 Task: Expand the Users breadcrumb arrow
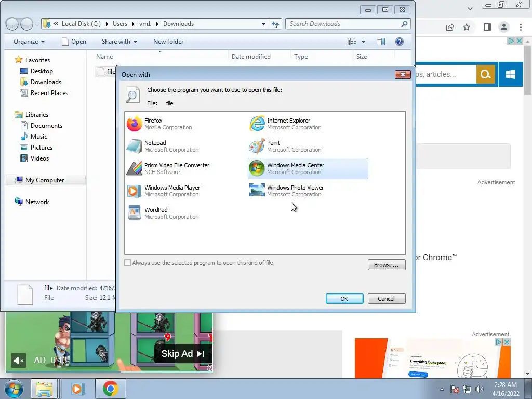[133, 24]
